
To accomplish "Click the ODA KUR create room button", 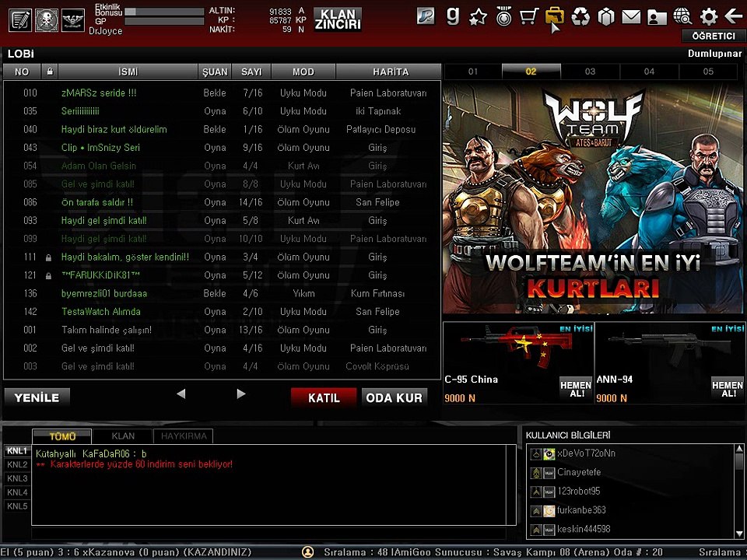I will 394,397.
